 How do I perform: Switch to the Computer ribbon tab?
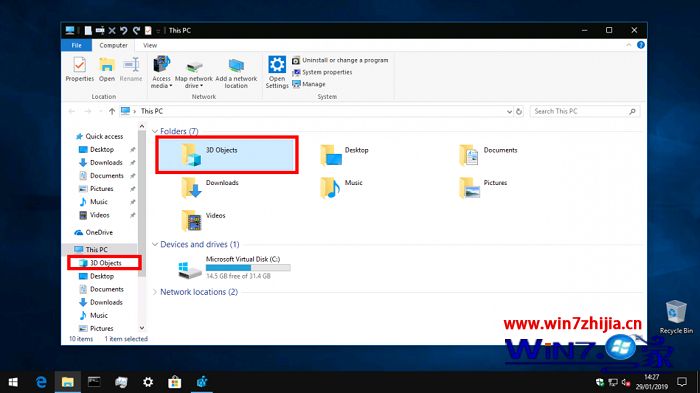113,45
